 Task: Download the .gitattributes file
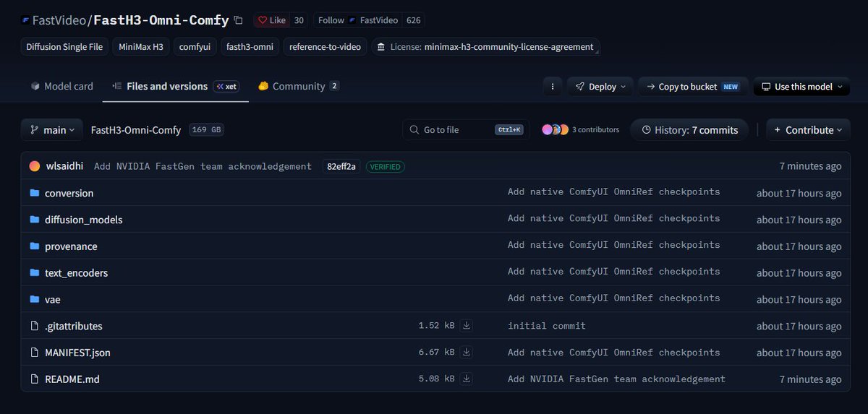(467, 326)
